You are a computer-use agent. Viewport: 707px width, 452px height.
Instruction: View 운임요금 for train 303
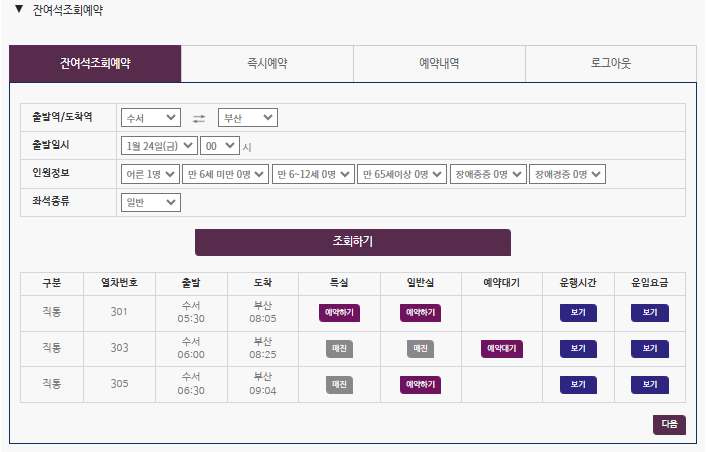point(650,349)
